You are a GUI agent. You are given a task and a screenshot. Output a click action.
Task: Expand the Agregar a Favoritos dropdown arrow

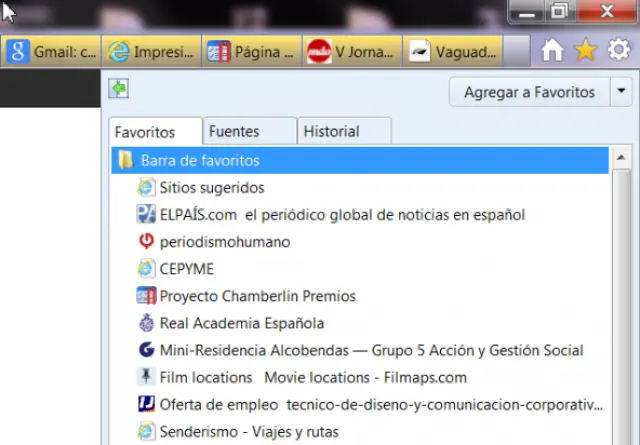tap(620, 92)
